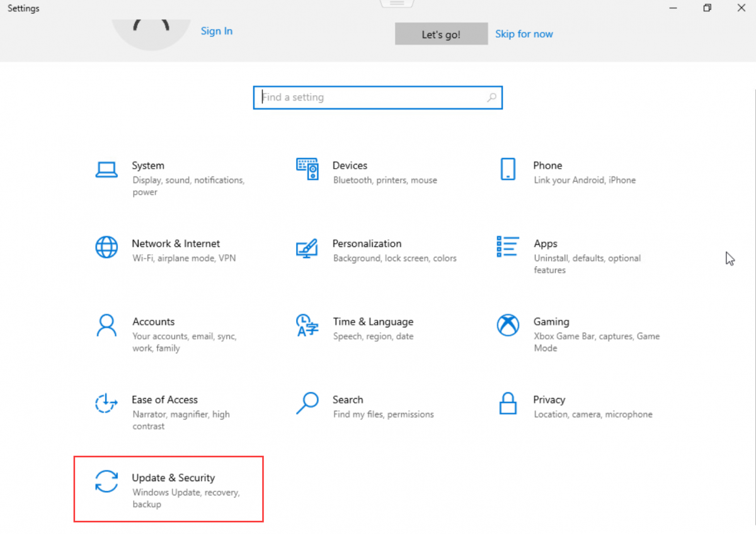This screenshot has height=534, width=756.
Task: Click 'Speech, region, date' description
Action: (374, 336)
